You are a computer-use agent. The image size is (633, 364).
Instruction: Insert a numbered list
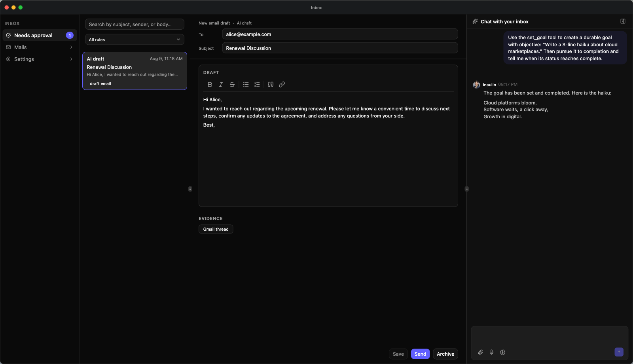[257, 84]
